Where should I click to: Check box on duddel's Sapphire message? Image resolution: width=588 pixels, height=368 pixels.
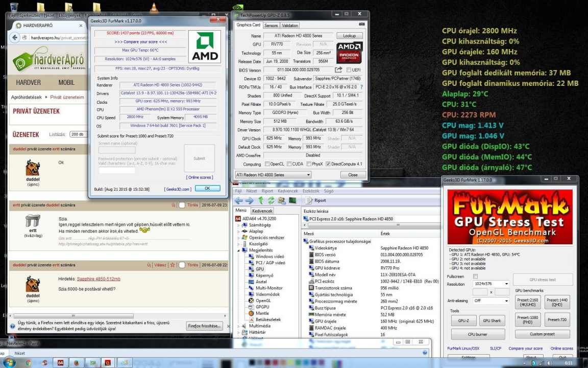[x=182, y=265]
